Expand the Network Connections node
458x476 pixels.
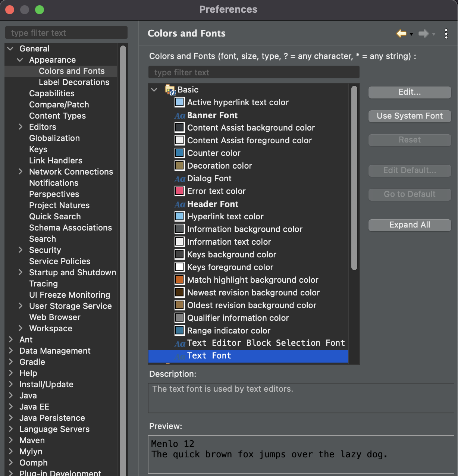pos(21,172)
